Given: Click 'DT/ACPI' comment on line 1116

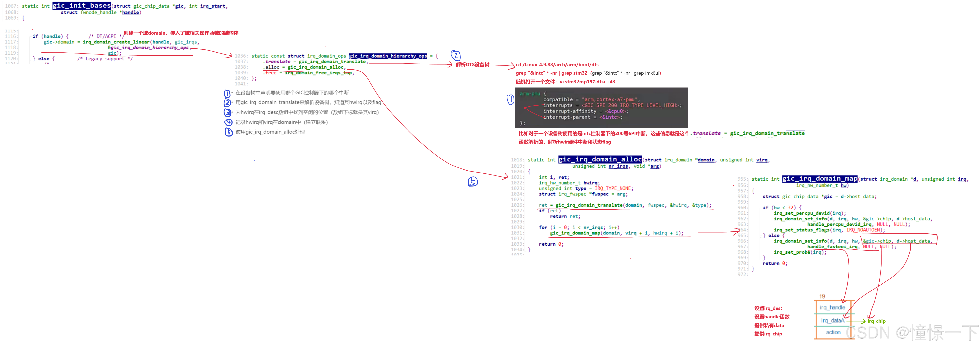Looking at the screenshot, I should point(106,37).
